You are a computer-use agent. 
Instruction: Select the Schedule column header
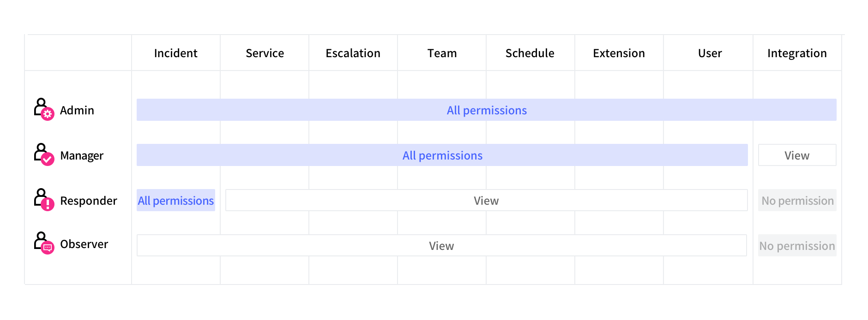(x=530, y=53)
